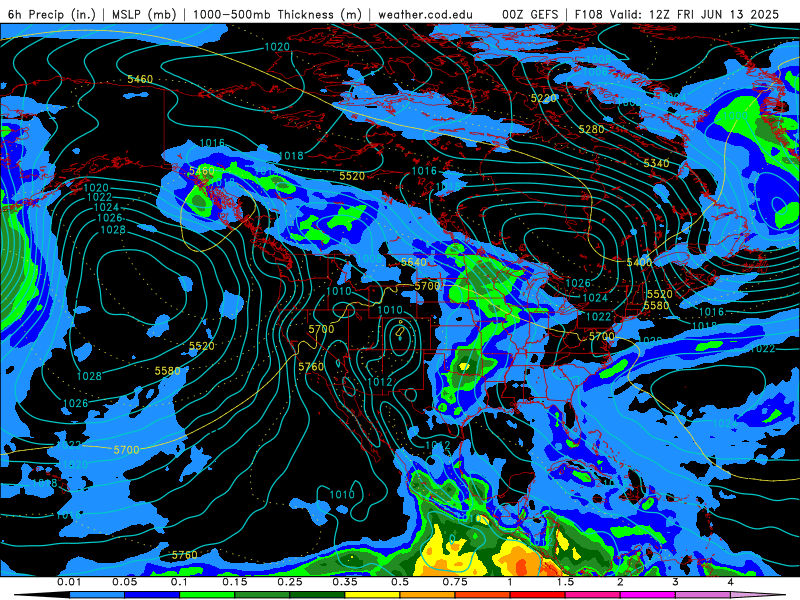The height and width of the screenshot is (600, 800).
Task: Click the 'F108 Valid: 12Z FRI JUN 13 2025' text
Action: (677, 14)
